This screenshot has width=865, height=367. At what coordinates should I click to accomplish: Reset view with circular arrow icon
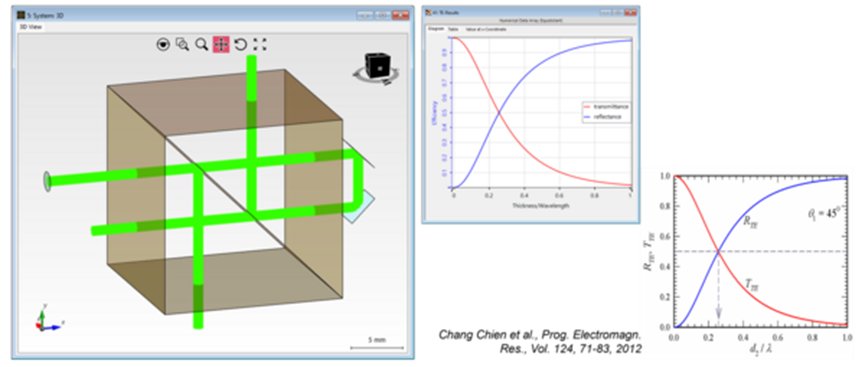[240, 45]
